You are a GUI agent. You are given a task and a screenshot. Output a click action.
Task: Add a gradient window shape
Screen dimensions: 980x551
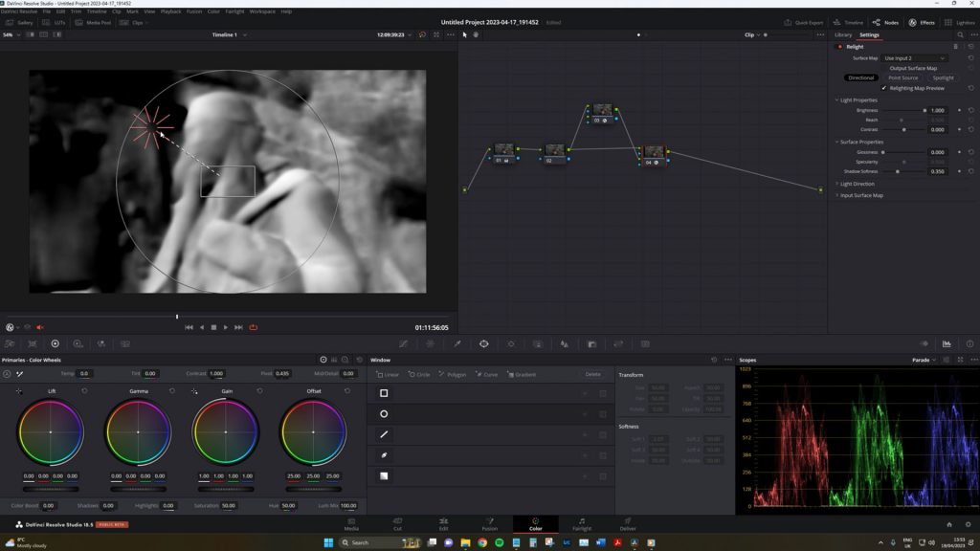[384, 476]
